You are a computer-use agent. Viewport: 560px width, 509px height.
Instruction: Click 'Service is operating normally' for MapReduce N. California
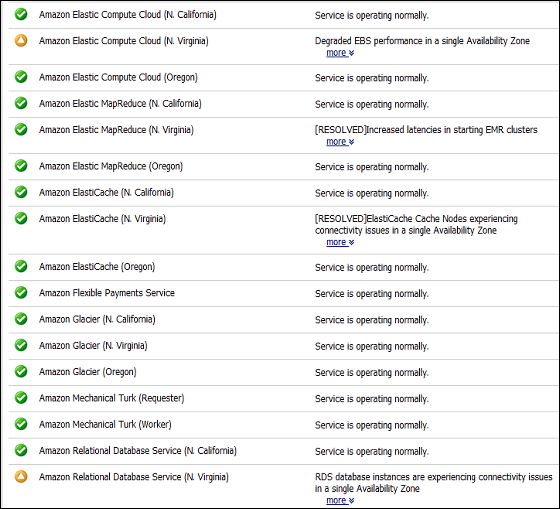pos(372,105)
